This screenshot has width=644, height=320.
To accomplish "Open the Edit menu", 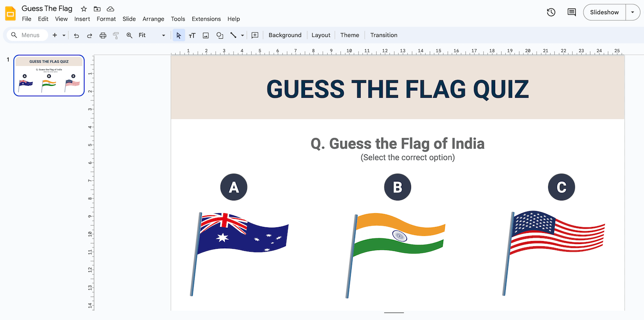I will [x=43, y=19].
